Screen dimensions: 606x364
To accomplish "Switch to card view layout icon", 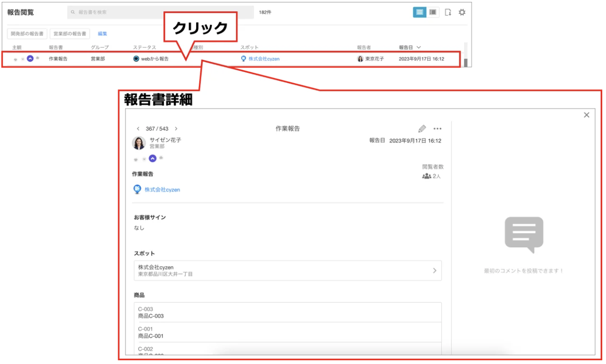I will pos(433,13).
